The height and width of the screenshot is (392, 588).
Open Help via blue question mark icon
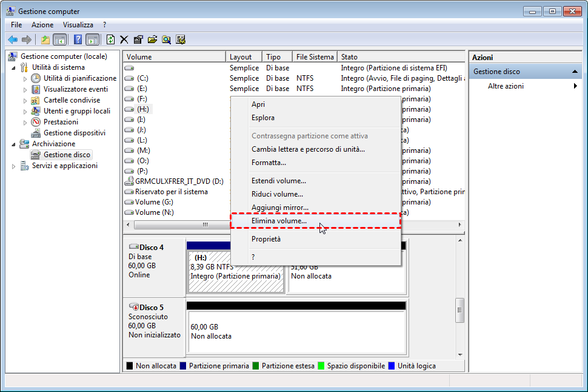[78, 39]
